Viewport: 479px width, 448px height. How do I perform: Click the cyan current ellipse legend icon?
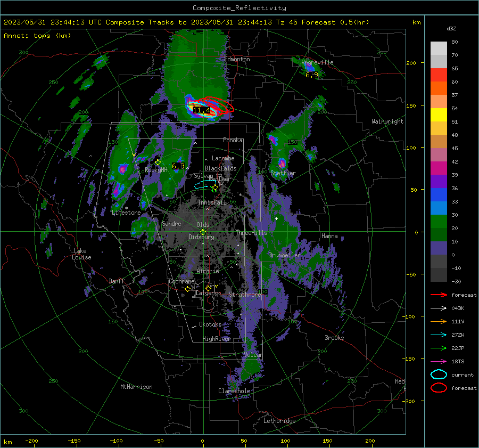click(439, 374)
